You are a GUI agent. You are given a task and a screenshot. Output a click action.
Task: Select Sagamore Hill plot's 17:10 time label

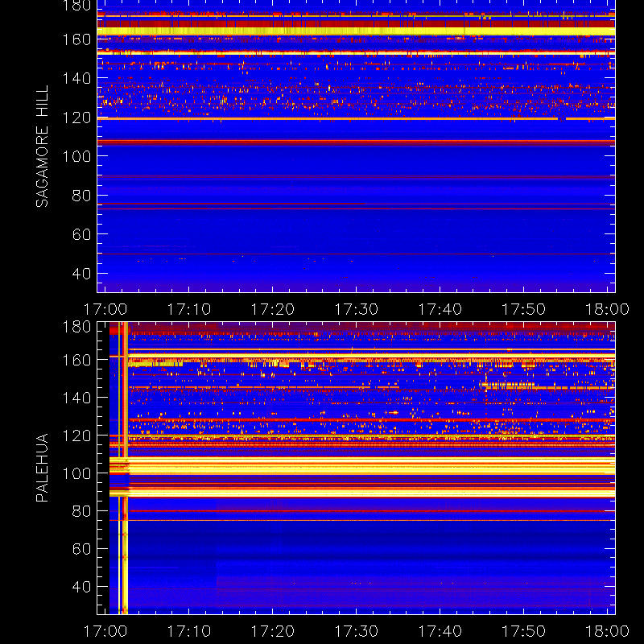coord(189,309)
